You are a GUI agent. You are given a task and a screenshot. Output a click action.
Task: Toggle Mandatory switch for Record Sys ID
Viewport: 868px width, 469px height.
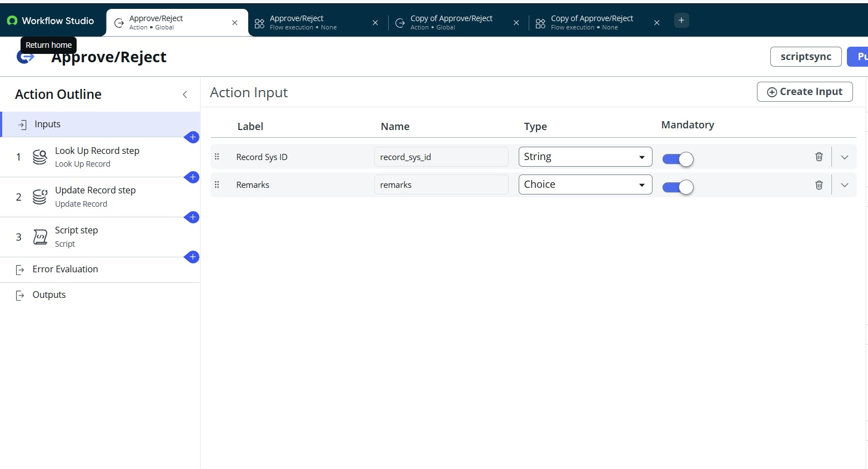click(678, 159)
